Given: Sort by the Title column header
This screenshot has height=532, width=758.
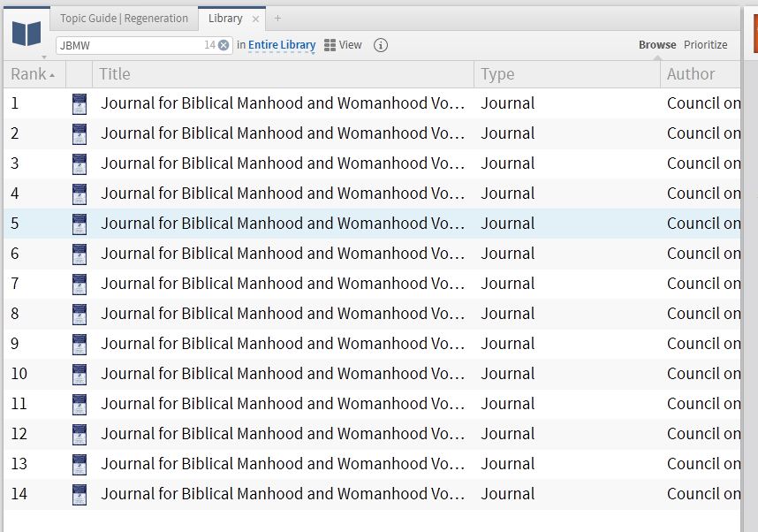Looking at the screenshot, I should pos(283,74).
